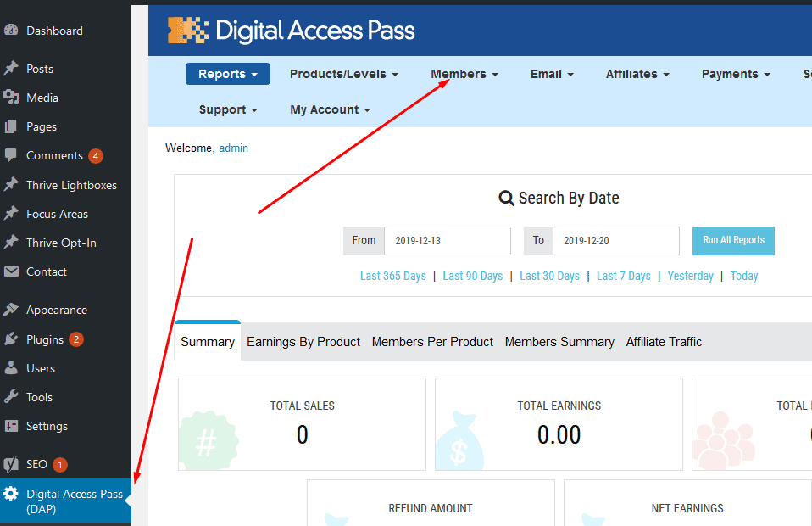This screenshot has width=812, height=526.
Task: Open the Reports dropdown menu
Action: pyautogui.click(x=228, y=74)
